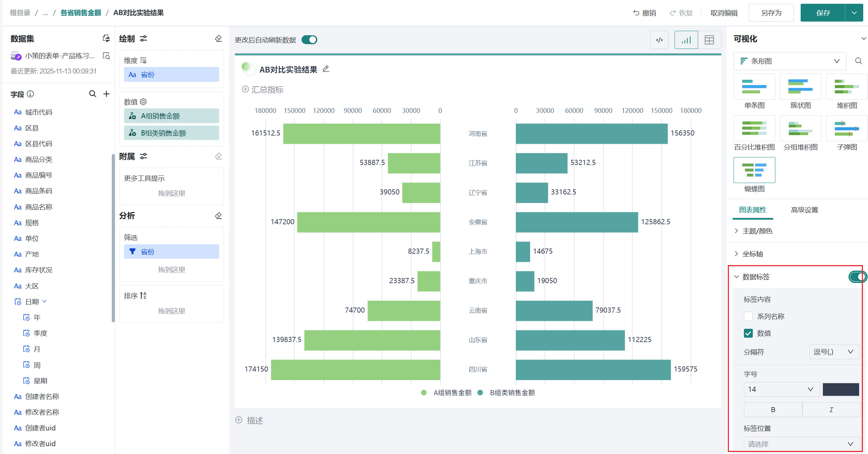Click the edit chart title pencil icon

tap(326, 69)
